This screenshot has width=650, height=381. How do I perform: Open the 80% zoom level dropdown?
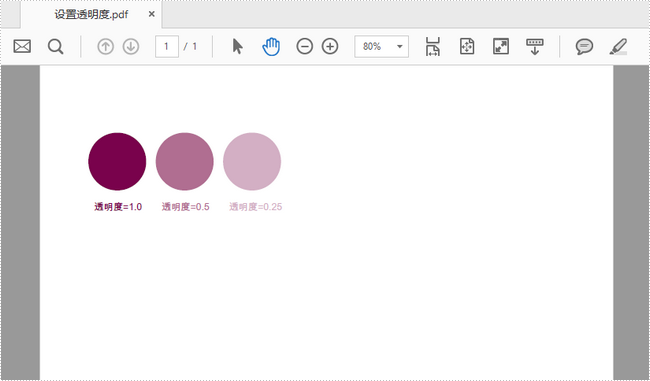click(381, 46)
